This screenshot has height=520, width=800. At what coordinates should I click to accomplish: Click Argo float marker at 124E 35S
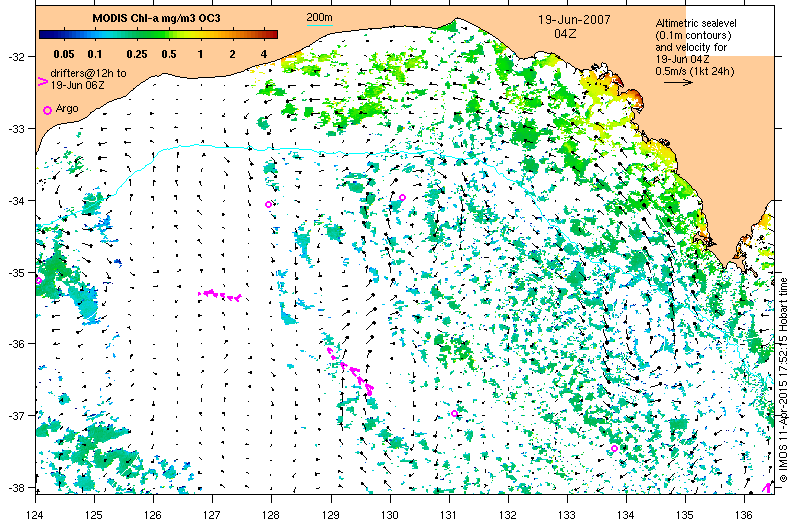(x=38, y=280)
